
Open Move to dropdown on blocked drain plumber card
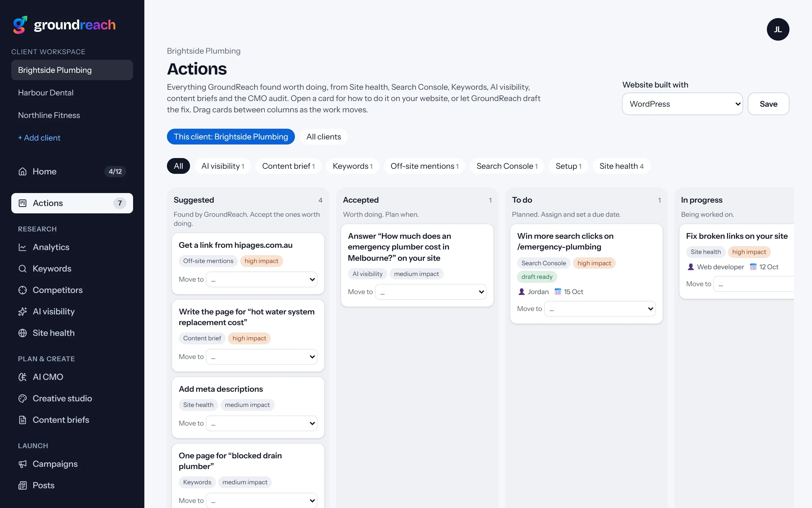pos(261,501)
